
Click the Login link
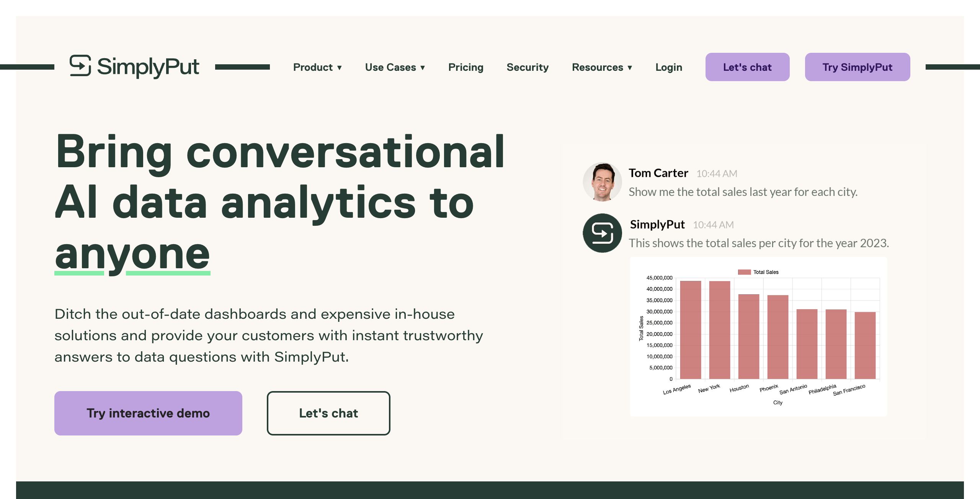[x=668, y=67]
